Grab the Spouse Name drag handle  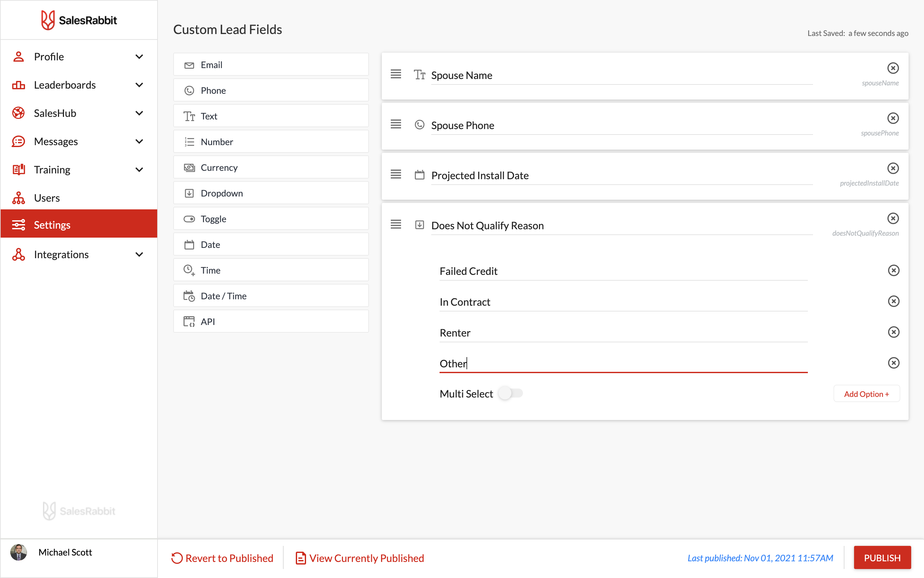coord(396,74)
